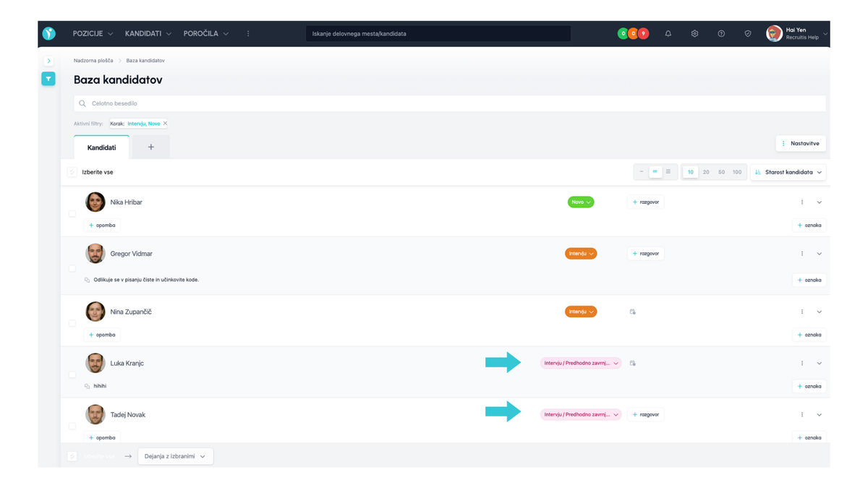Viewport: 868px width, 488px height.
Task: Click the Celotno besedilo search field
Action: 448,103
